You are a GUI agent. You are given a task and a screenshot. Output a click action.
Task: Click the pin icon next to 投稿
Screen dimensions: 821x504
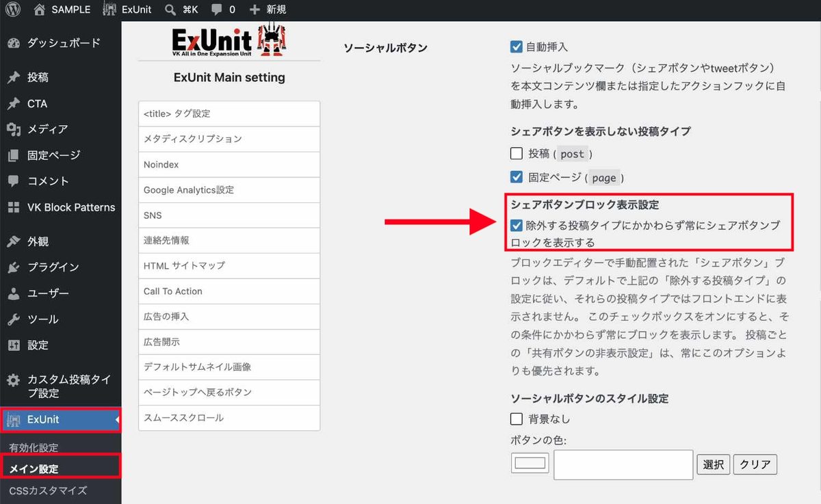[x=14, y=77]
